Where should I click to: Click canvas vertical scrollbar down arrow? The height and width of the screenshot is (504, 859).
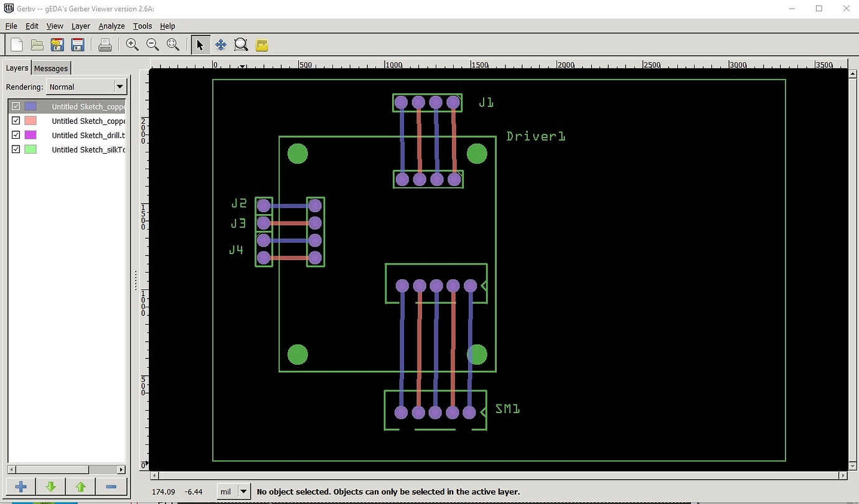click(853, 465)
